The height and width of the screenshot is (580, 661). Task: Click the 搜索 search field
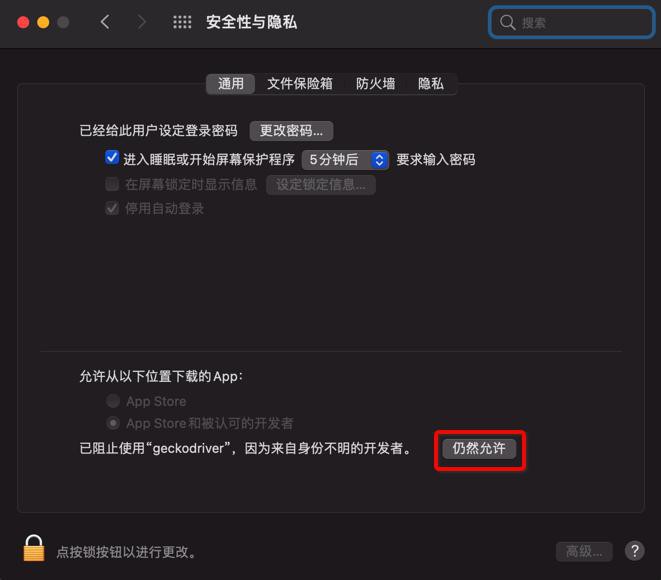pyautogui.click(x=571, y=22)
